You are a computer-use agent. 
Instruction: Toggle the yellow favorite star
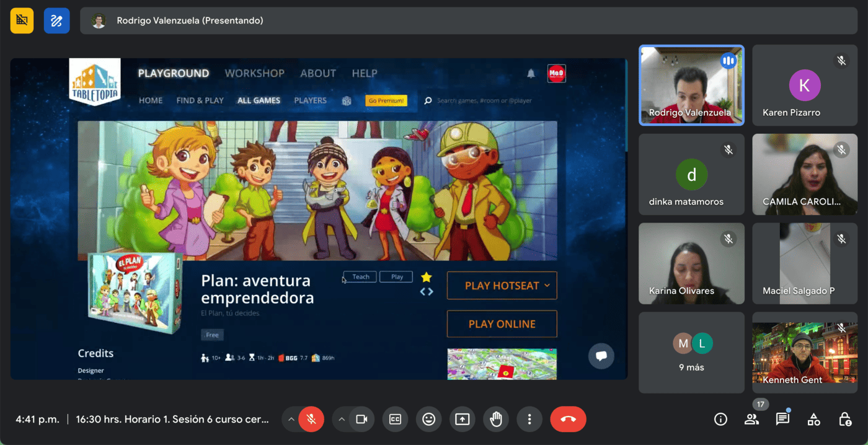427,277
